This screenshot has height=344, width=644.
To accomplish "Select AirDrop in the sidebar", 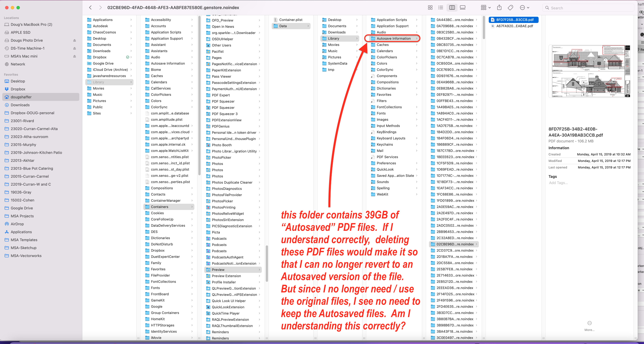I will click(17, 224).
